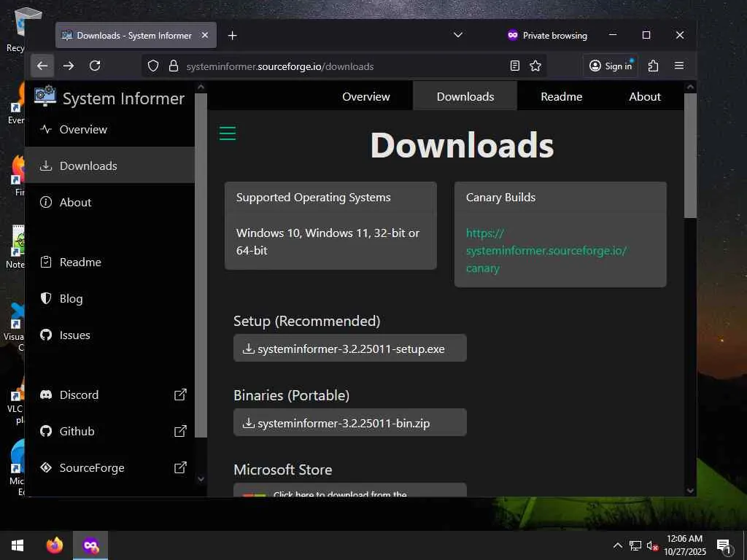Show hidden system tray icons chevron

point(617,545)
